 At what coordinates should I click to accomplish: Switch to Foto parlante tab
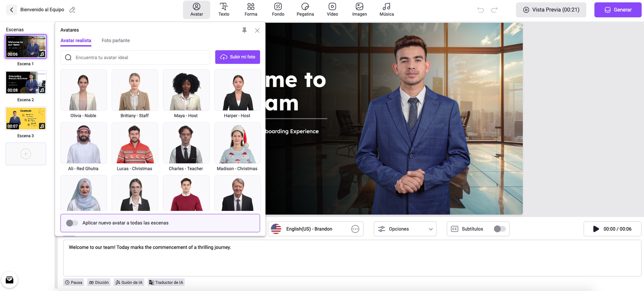point(116,40)
